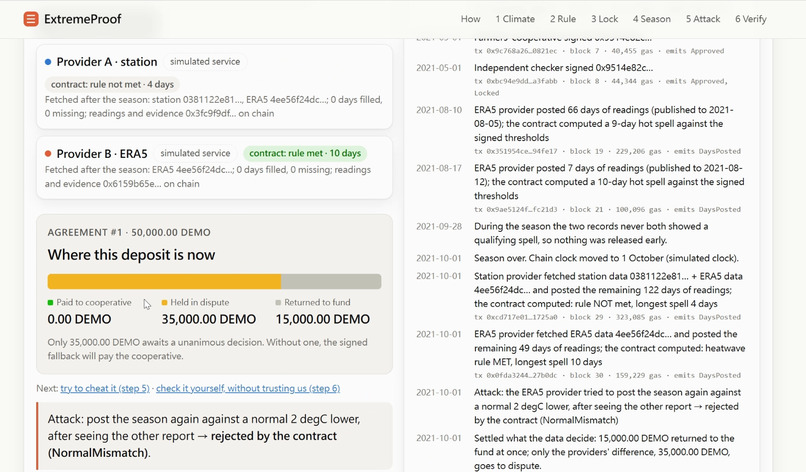Click the 0.00 DEMO paid amount
This screenshot has height=472, width=806.
pos(79,319)
